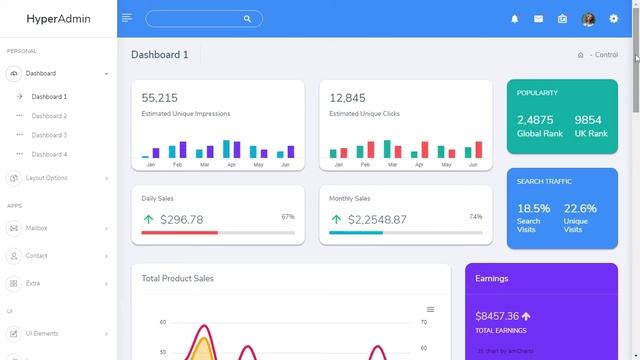Click the Estimated Unique Clicks label
Image resolution: width=640 pixels, height=360 pixels.
(x=364, y=113)
